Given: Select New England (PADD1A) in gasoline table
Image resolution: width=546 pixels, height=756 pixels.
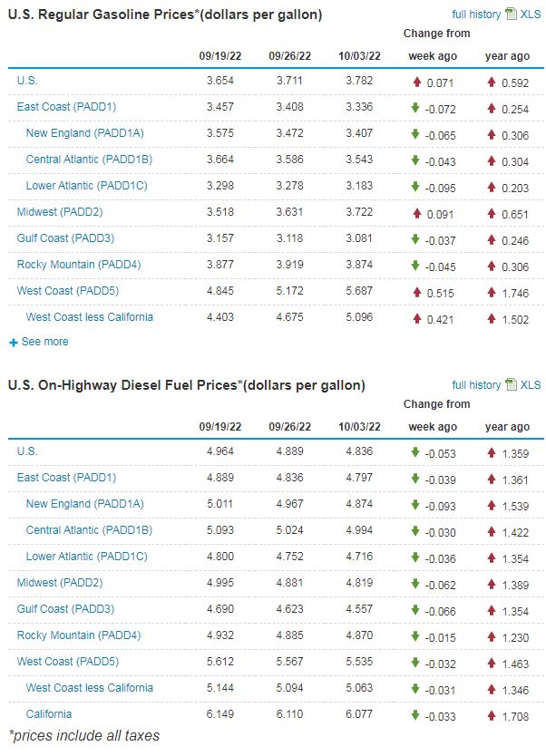Looking at the screenshot, I should (84, 133).
